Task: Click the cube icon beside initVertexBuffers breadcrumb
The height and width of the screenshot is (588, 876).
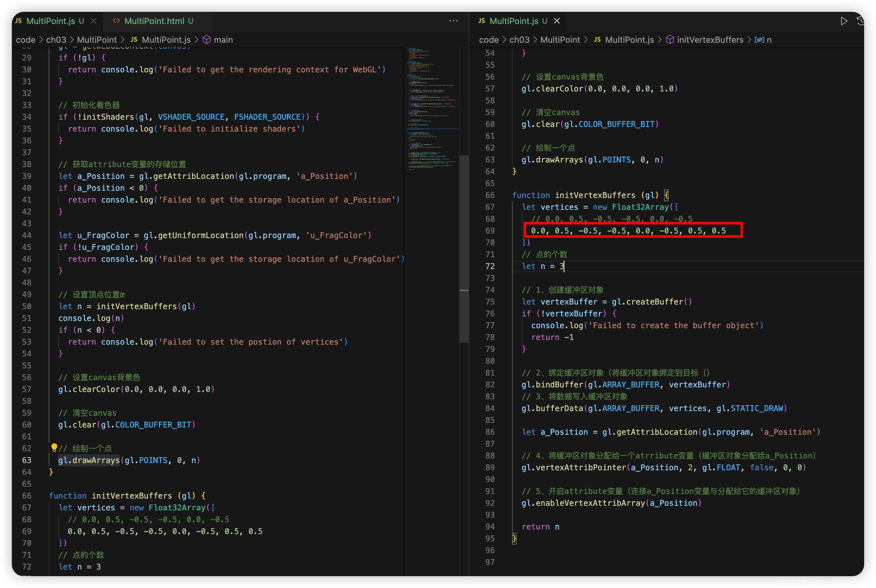Action: pos(670,40)
